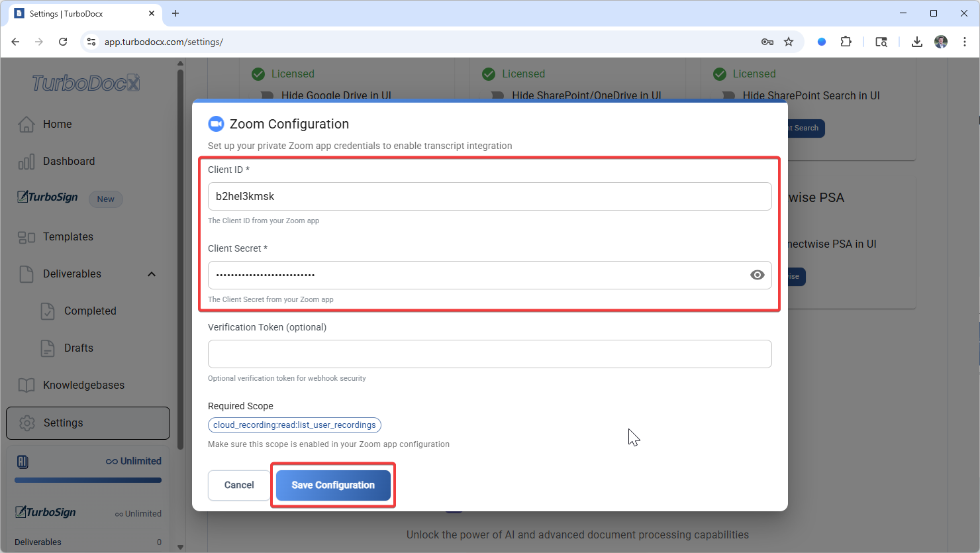Close the Settings | TurboDocx tab
980x553 pixels.
pyautogui.click(x=152, y=13)
